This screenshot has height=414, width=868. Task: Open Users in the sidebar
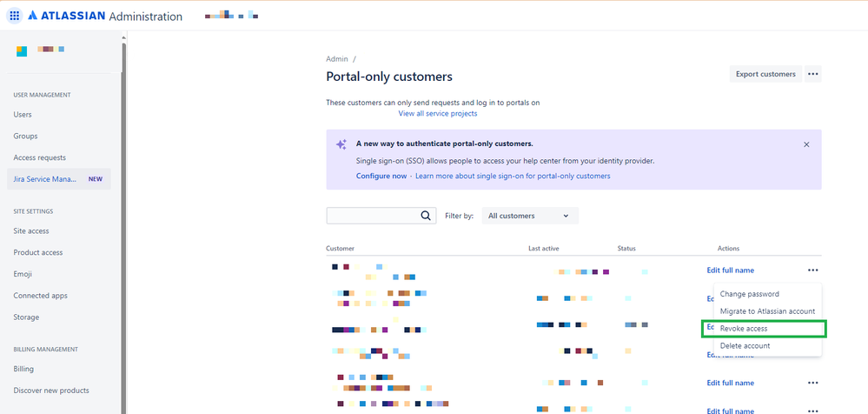pyautogui.click(x=23, y=115)
